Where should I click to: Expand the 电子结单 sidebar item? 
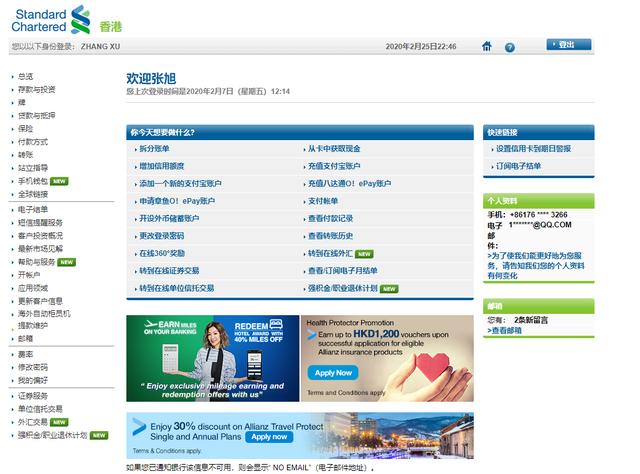click(x=33, y=209)
